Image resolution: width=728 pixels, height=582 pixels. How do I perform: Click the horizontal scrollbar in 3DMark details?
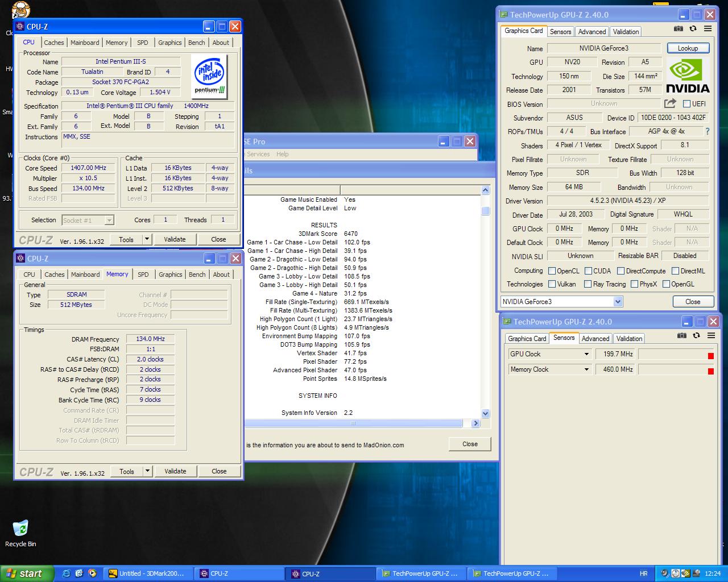pyautogui.click(x=353, y=423)
